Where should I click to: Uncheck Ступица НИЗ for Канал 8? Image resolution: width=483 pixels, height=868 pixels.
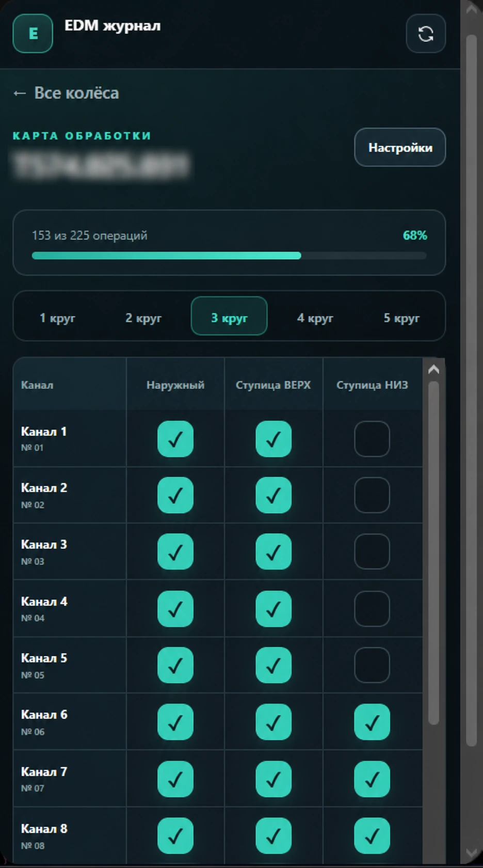pos(372,835)
